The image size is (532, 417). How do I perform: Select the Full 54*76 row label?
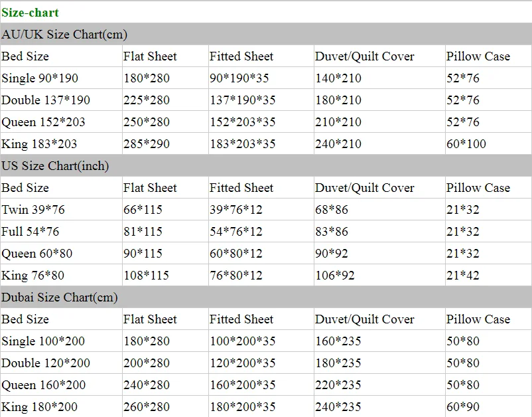[31, 231]
